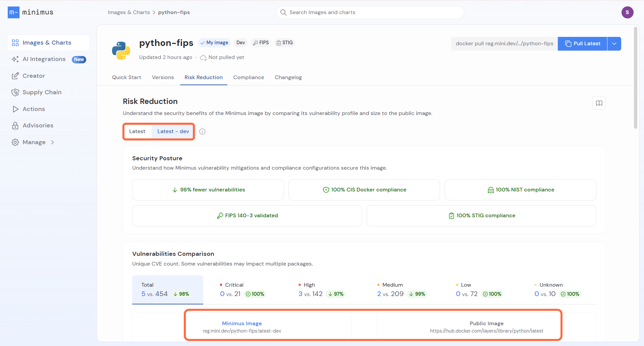This screenshot has width=644, height=346.
Task: Click the 100% NIST compliance card
Action: [x=521, y=190]
